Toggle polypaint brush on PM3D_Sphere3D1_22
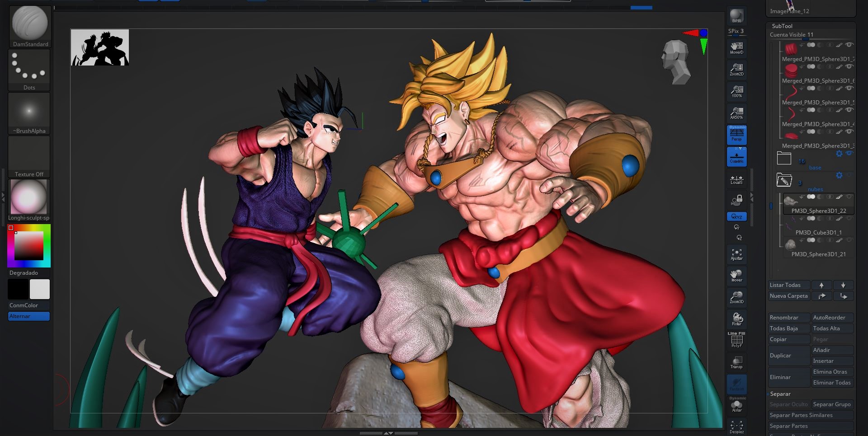The width and height of the screenshot is (868, 436). pos(840,197)
